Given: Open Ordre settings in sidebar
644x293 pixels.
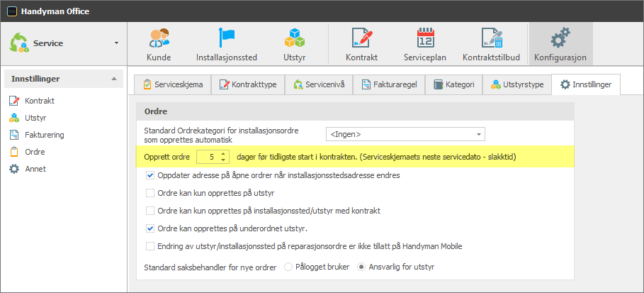Looking at the screenshot, I should pyautogui.click(x=35, y=152).
